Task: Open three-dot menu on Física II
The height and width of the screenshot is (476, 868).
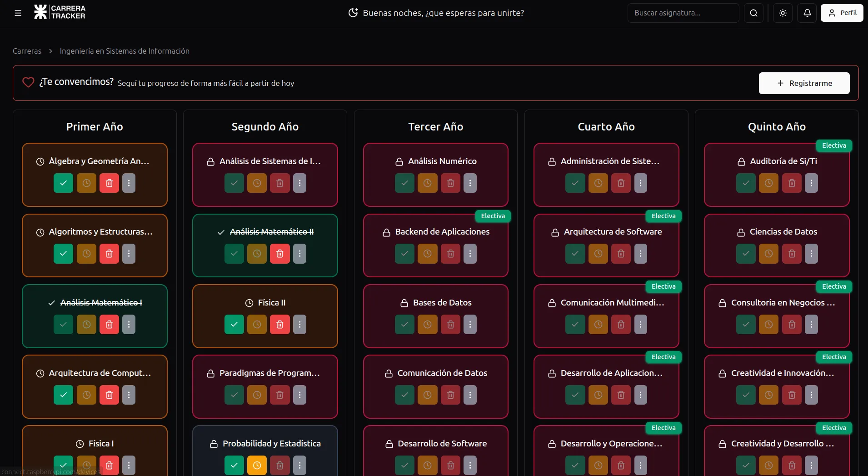Action: tap(299, 325)
